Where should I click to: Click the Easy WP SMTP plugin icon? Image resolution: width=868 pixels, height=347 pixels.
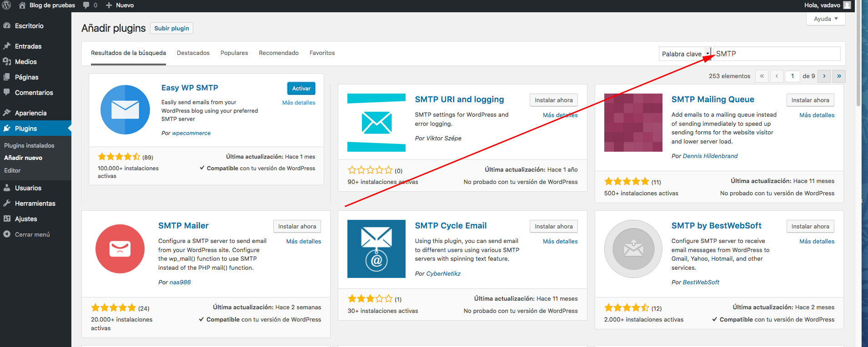125,109
